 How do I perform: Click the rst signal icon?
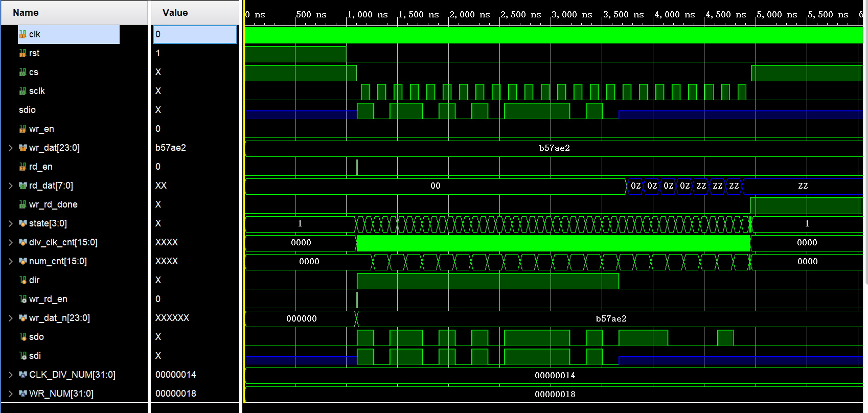pos(22,53)
